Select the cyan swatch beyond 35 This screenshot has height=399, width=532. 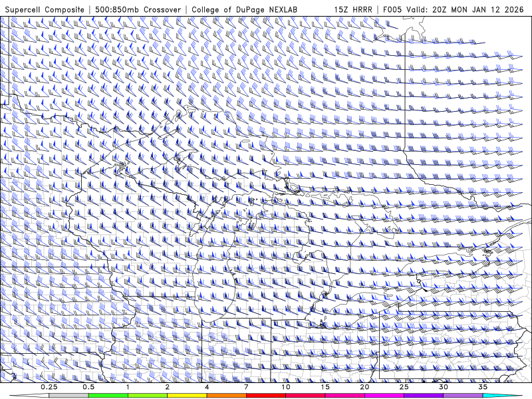(x=502, y=396)
